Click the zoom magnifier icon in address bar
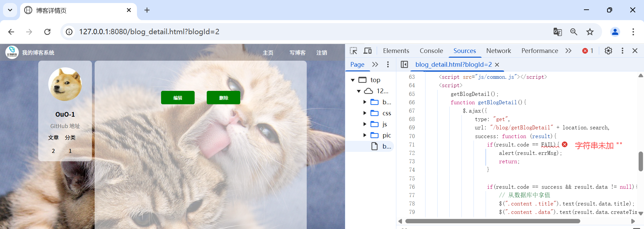 pos(574,32)
